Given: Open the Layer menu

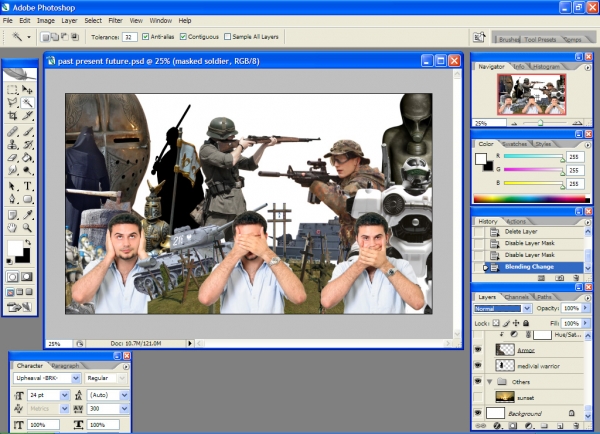Looking at the screenshot, I should (69, 21).
